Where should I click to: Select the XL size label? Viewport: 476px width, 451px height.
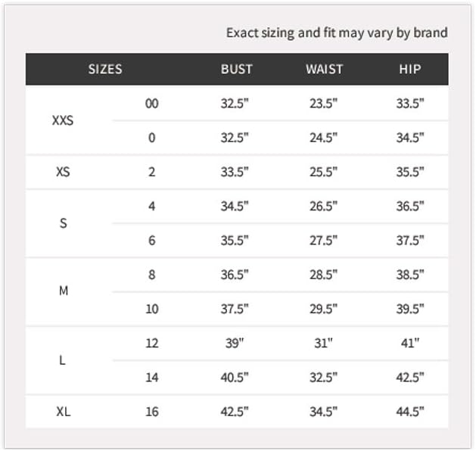(63, 412)
